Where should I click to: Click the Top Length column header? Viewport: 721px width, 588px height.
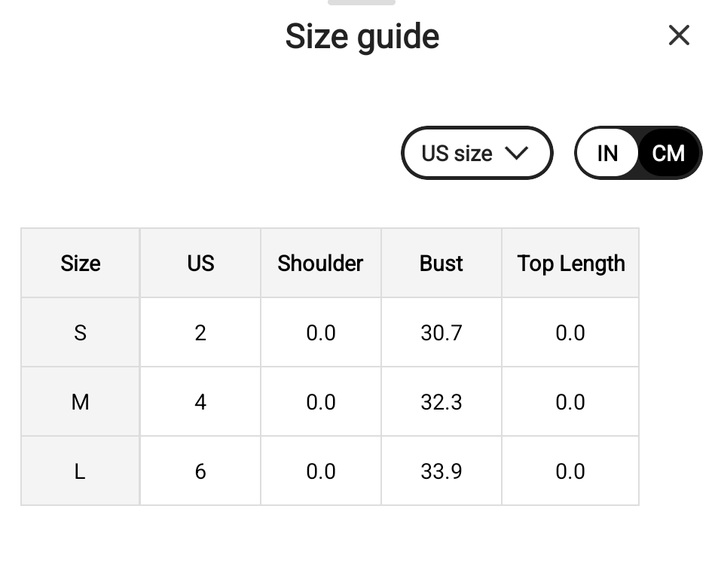click(x=570, y=264)
